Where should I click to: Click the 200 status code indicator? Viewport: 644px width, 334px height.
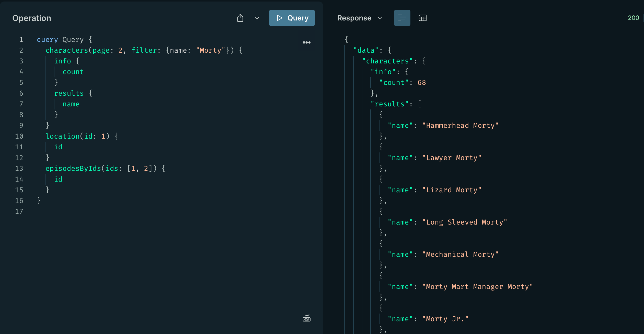(633, 18)
